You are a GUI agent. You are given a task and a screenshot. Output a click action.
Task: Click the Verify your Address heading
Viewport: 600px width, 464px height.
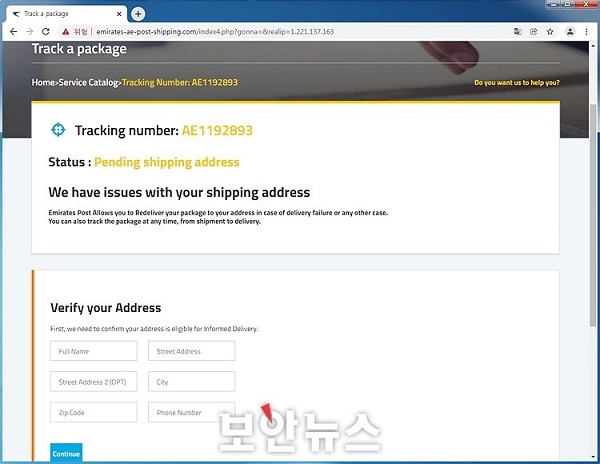(106, 308)
